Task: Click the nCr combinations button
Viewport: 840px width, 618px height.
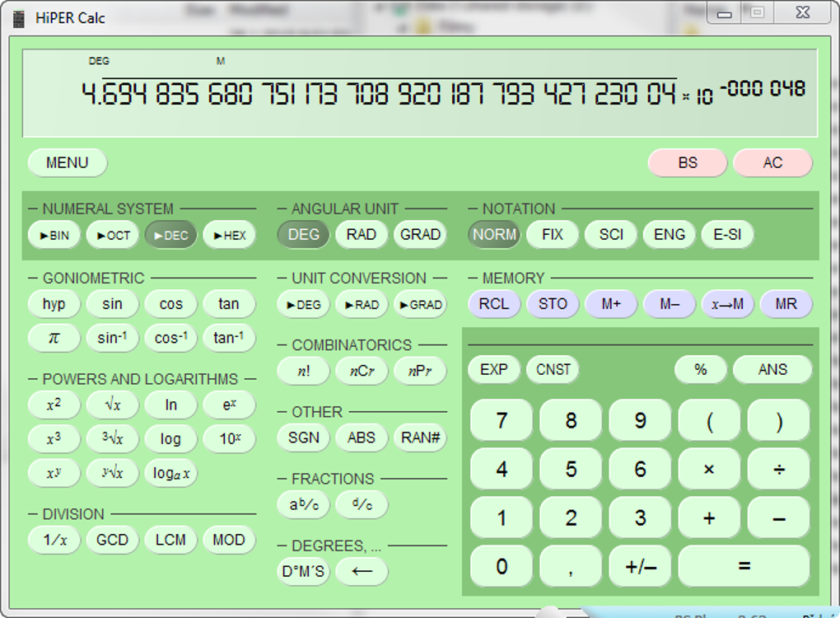Action: (362, 370)
